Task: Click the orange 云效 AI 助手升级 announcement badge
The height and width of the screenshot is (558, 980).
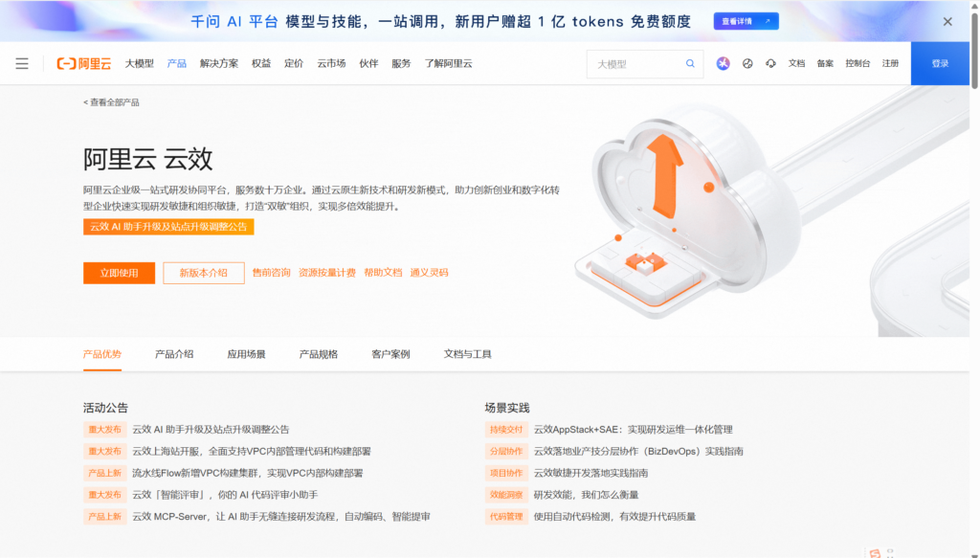Action: (168, 227)
